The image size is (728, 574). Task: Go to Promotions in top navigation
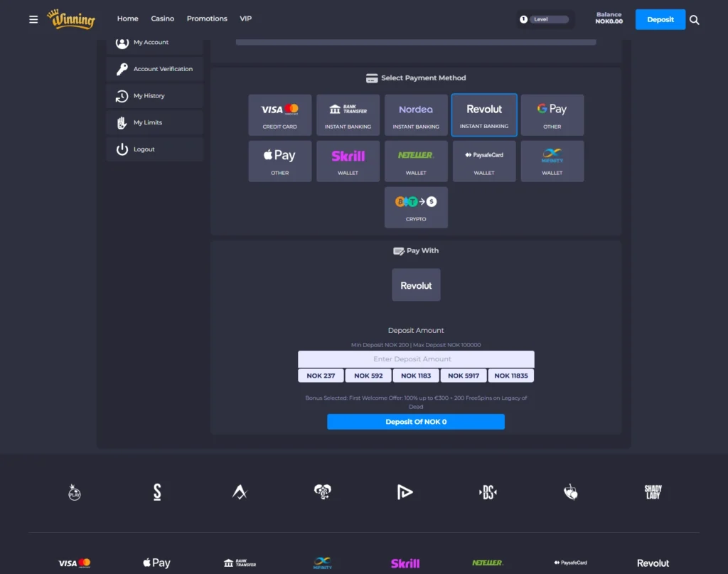207,18
